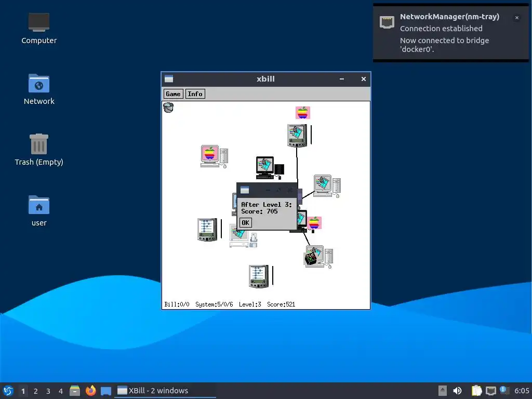Click the 6:05 clock in the panel

pyautogui.click(x=522, y=391)
